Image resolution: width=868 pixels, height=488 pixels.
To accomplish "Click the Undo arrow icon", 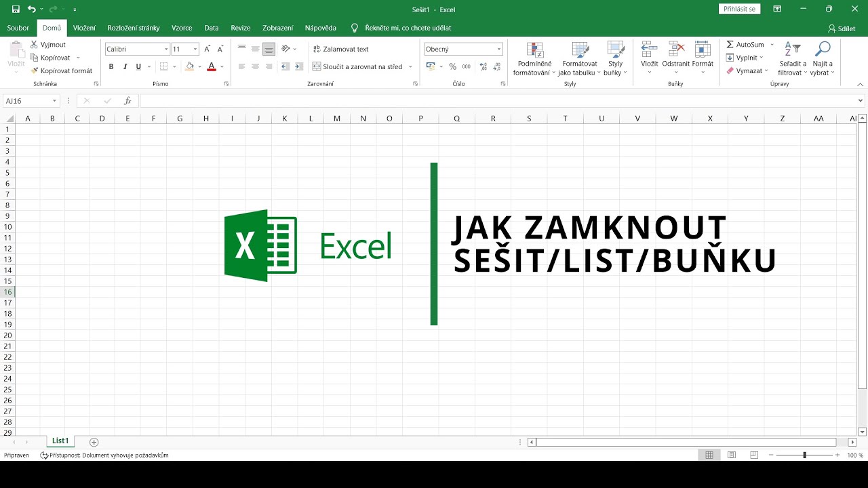I will [x=32, y=9].
